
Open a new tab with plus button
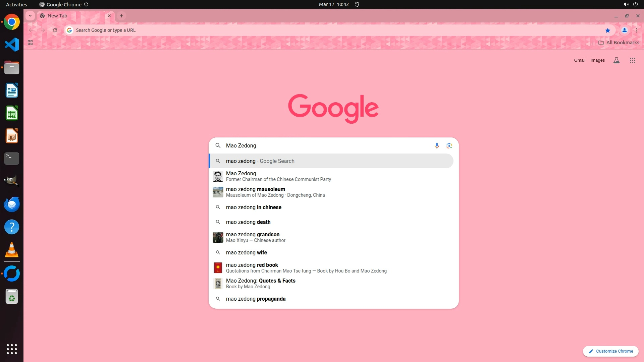pos(121,16)
